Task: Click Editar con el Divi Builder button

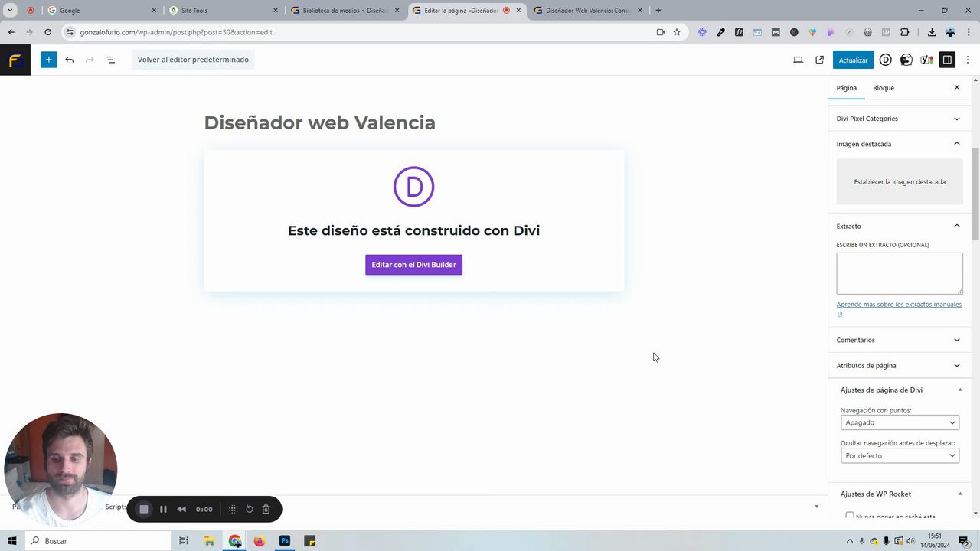Action: [413, 265]
